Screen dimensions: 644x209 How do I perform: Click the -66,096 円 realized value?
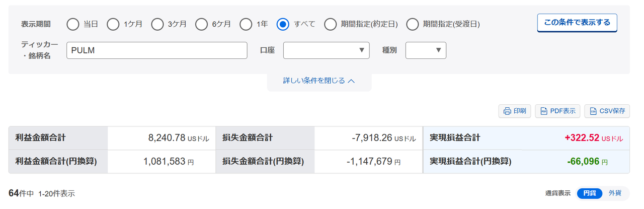pyautogui.click(x=587, y=162)
